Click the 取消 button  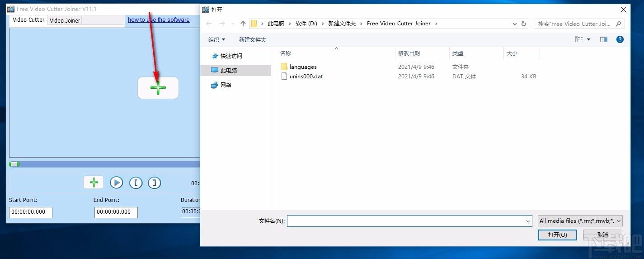tap(603, 235)
